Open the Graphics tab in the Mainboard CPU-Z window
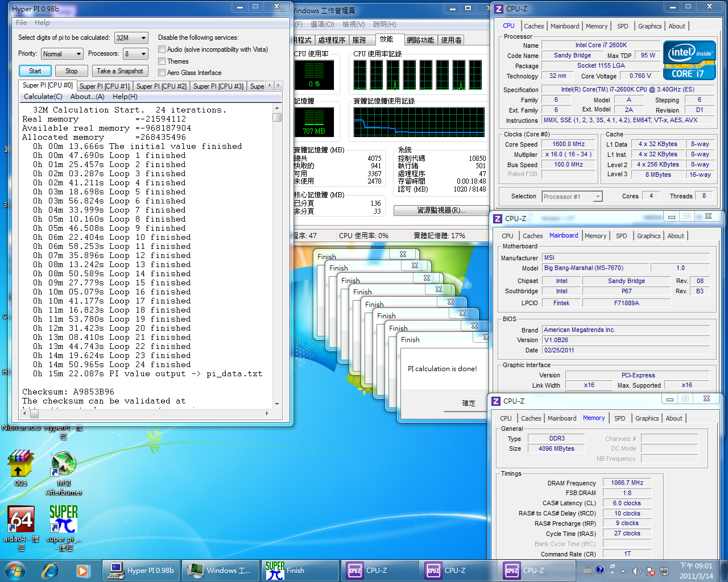 click(x=649, y=236)
